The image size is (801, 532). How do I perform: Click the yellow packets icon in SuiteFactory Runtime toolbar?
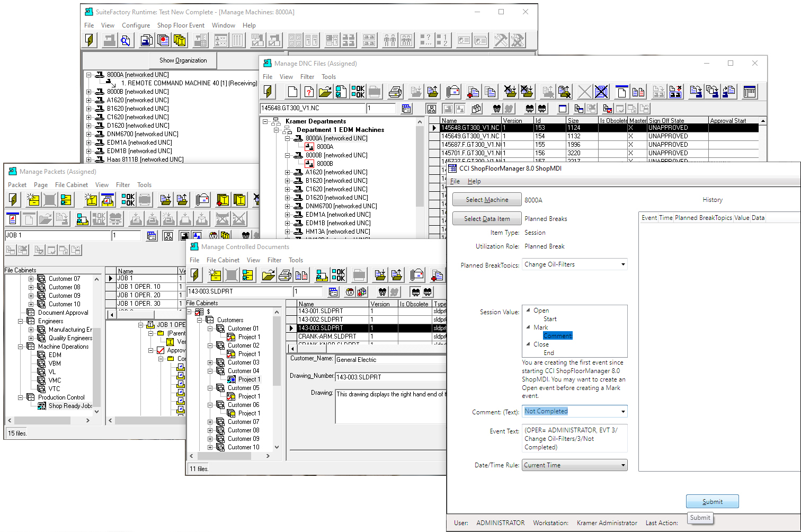click(180, 40)
